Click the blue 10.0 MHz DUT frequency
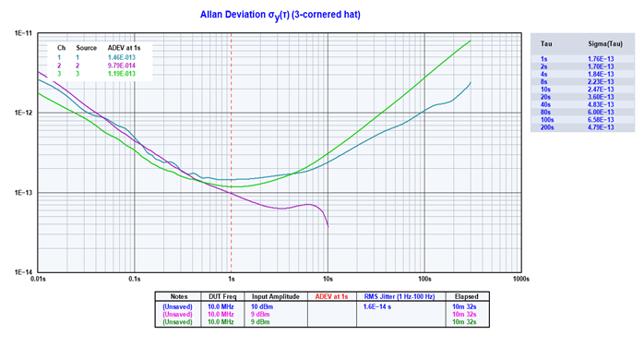Viewport: 644px width, 347px height. coord(221,306)
